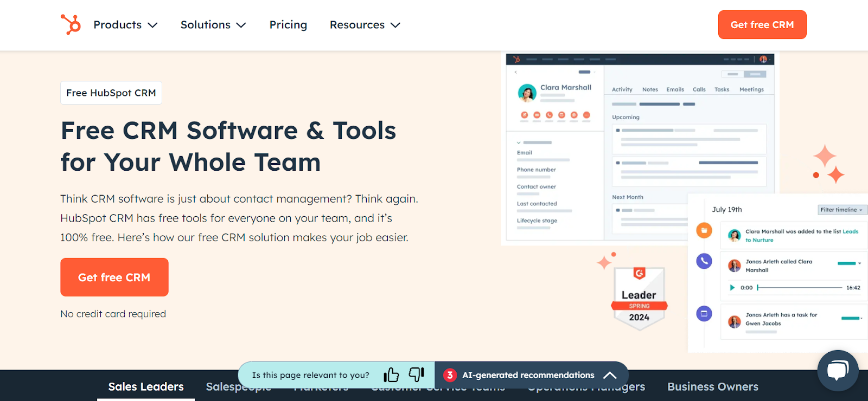Expand AI-generated recommendations chevron
The image size is (868, 401).
[610, 375]
